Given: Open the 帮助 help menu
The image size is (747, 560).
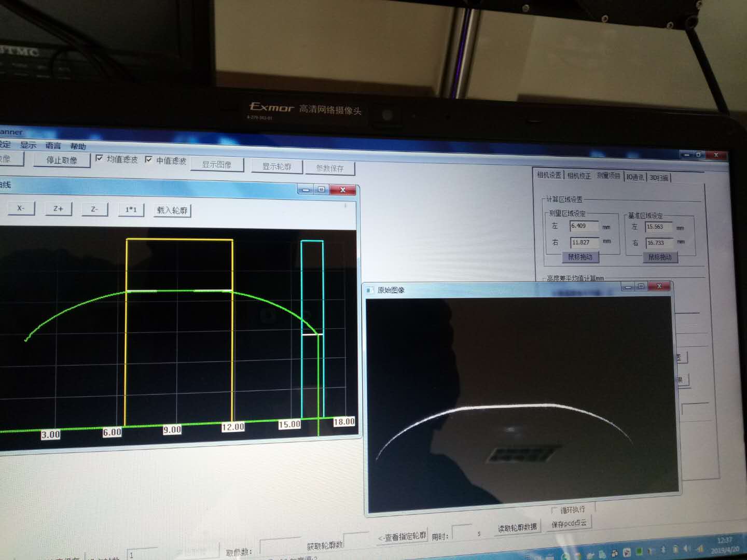Looking at the screenshot, I should tap(78, 146).
